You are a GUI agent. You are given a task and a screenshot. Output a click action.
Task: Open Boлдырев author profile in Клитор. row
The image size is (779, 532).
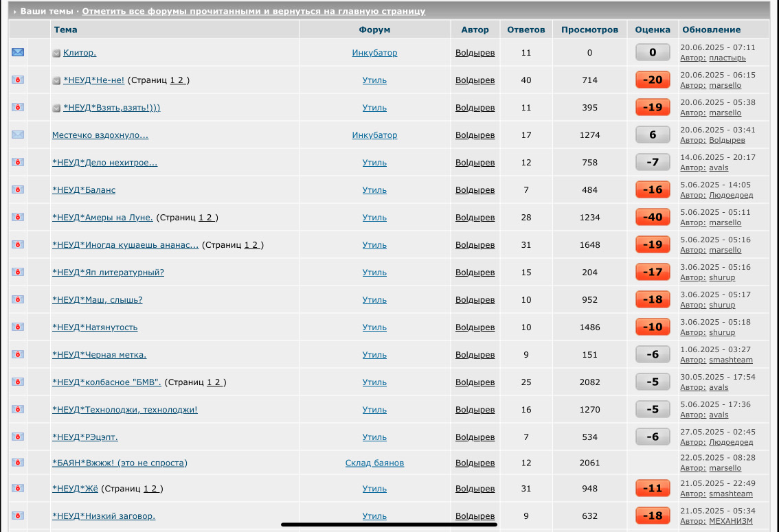tap(475, 53)
